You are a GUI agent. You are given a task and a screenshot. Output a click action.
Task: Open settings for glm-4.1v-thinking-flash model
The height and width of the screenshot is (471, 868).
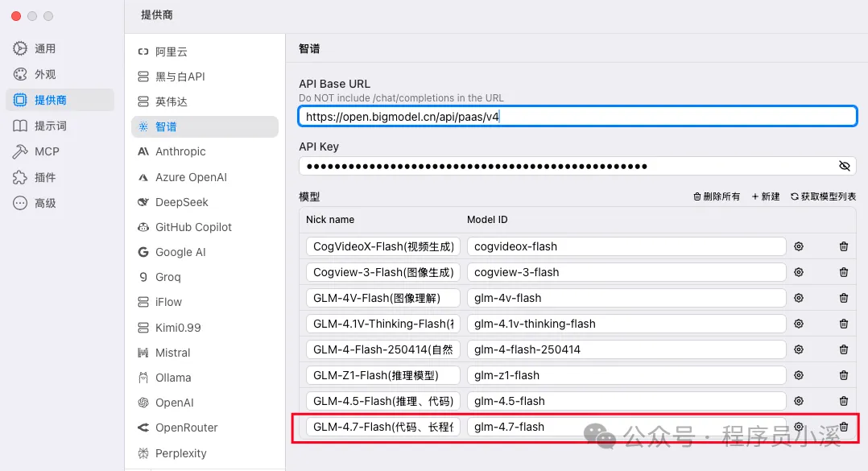coord(798,324)
